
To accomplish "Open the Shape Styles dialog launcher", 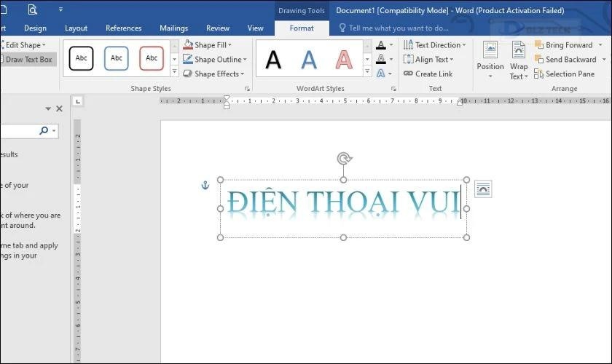I will [x=247, y=89].
